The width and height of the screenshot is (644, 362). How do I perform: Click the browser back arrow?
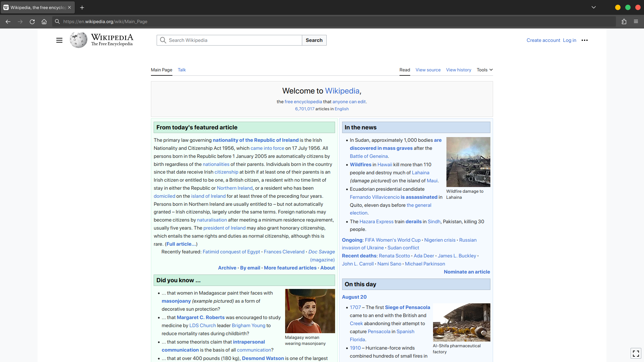8,21
